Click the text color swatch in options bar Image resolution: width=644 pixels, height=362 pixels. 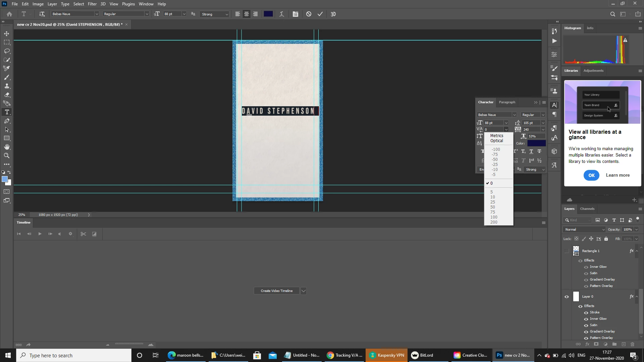pos(268,14)
